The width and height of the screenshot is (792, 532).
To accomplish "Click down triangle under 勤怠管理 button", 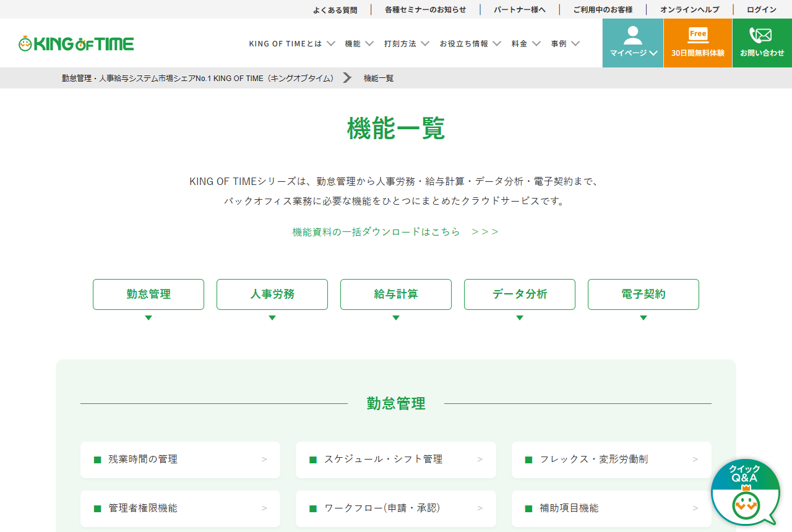I will coord(148,318).
